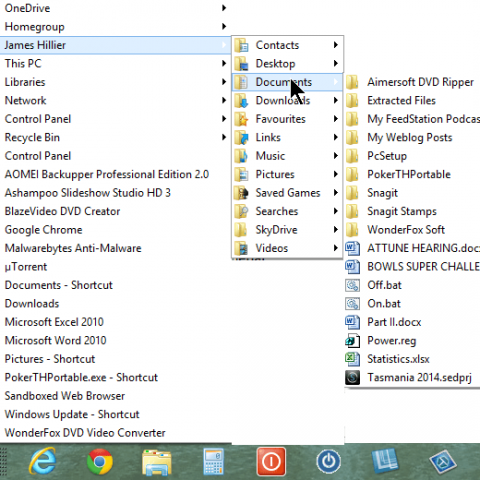The height and width of the screenshot is (480, 480).
Task: Open Calculator from the taskbar
Action: click(x=213, y=462)
